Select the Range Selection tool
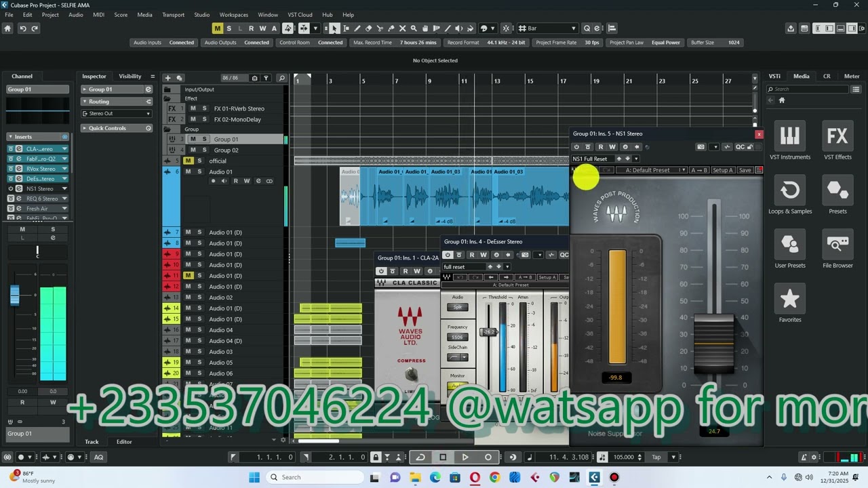868x488 pixels. click(x=346, y=28)
